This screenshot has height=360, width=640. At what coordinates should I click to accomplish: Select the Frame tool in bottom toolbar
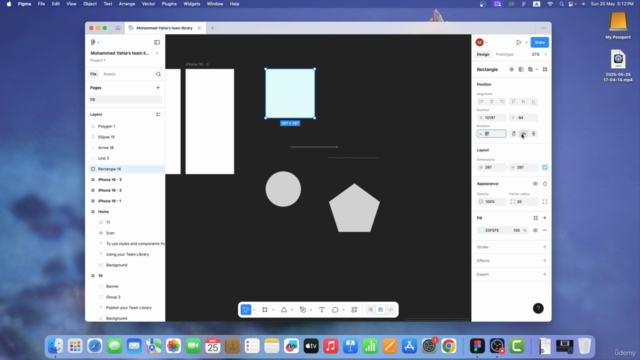265,310
